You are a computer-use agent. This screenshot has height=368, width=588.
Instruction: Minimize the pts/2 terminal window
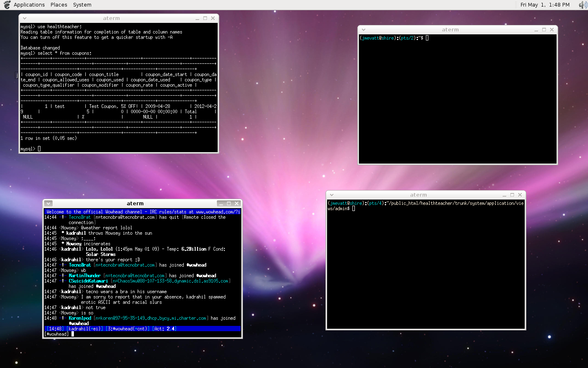(536, 30)
